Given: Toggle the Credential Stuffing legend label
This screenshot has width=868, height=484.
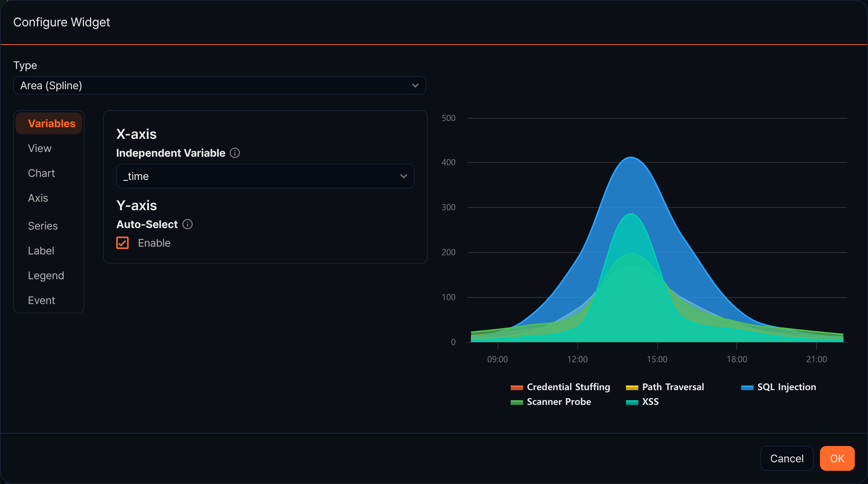Looking at the screenshot, I should point(568,387).
